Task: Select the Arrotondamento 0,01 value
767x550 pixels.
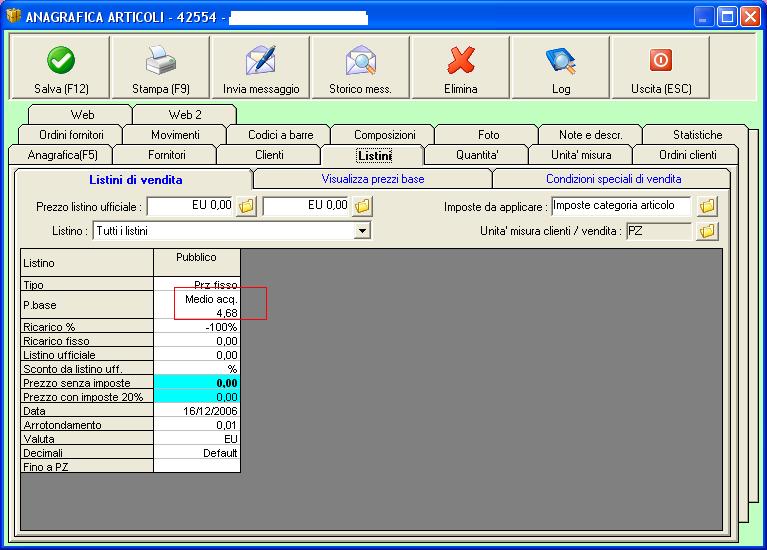Action: (197, 425)
